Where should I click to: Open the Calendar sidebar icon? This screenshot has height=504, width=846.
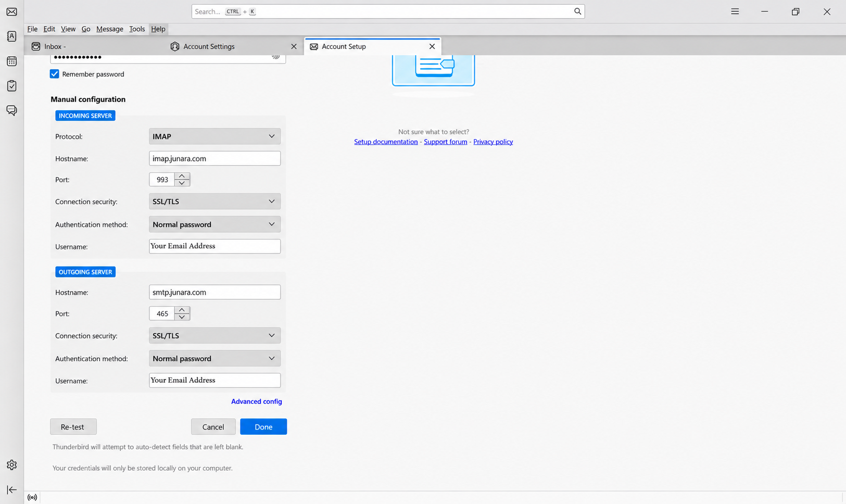(11, 61)
